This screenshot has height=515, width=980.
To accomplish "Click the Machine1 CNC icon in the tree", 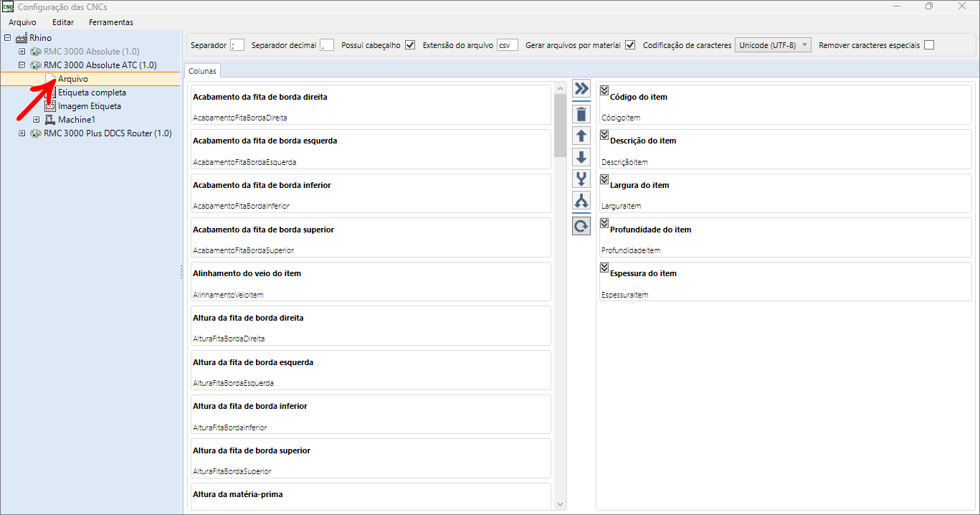I will [50, 119].
